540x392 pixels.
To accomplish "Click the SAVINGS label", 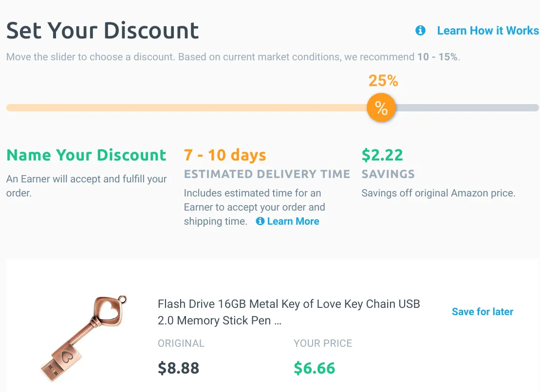I will click(388, 174).
